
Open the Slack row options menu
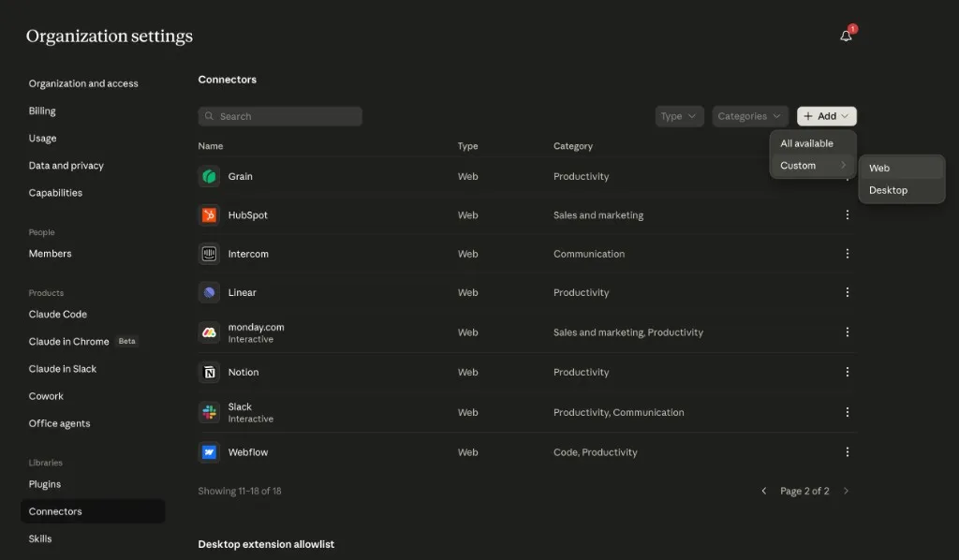coord(847,412)
